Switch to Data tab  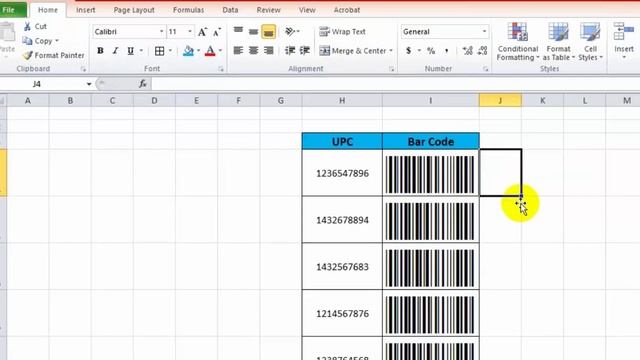tap(230, 10)
